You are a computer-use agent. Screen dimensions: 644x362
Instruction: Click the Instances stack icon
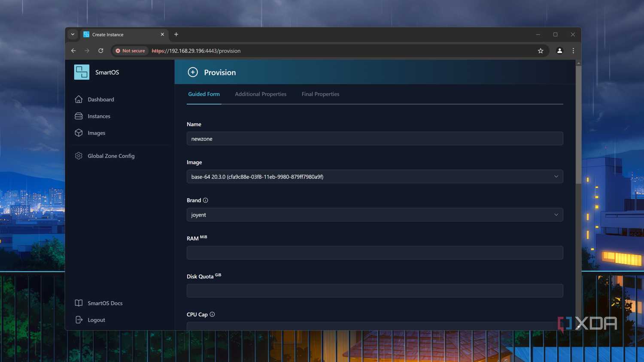(x=79, y=116)
